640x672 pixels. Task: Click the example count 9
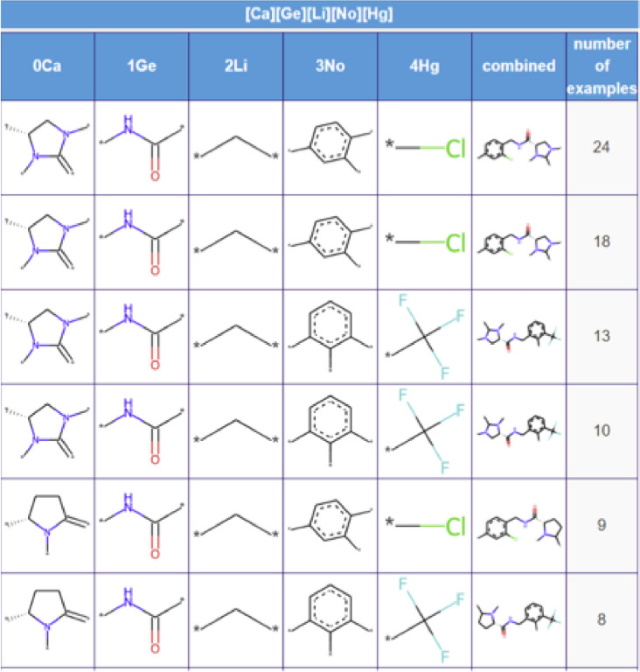coord(602,525)
